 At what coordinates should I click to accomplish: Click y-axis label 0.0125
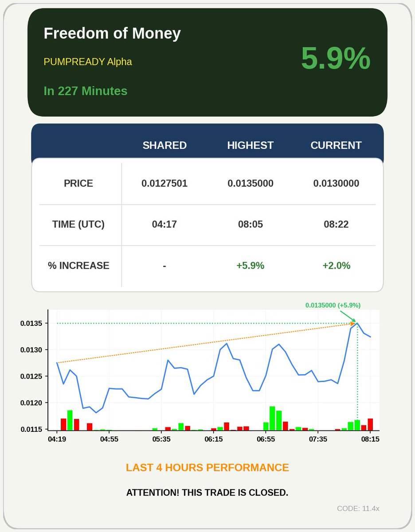pos(31,376)
